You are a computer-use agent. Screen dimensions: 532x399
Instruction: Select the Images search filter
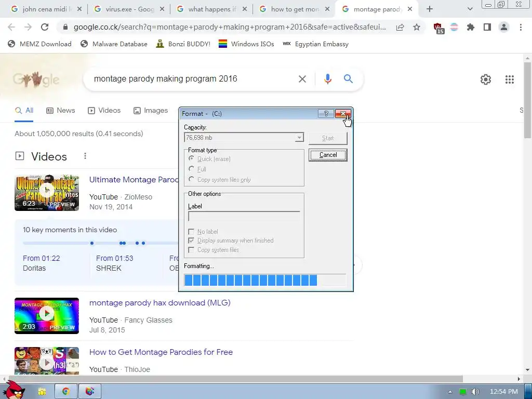pyautogui.click(x=151, y=111)
